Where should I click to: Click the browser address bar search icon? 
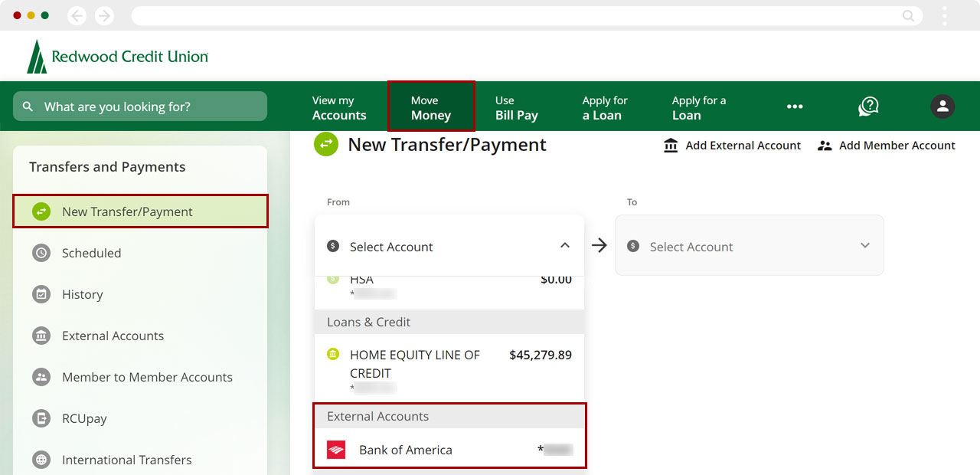908,15
